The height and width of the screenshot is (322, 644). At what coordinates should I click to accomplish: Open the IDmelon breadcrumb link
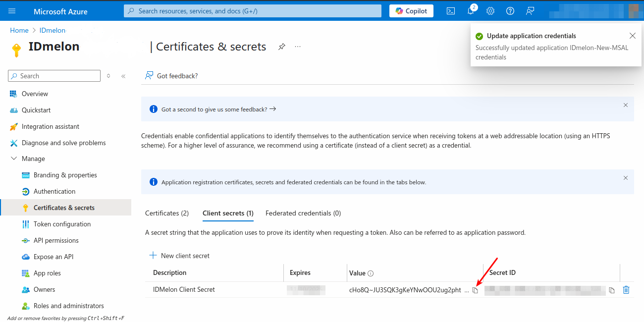(x=52, y=30)
